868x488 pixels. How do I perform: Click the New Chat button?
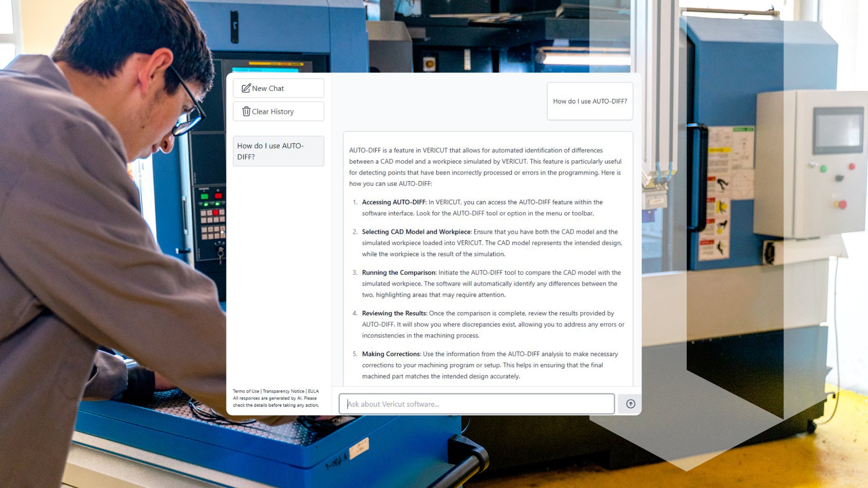pyautogui.click(x=278, y=88)
